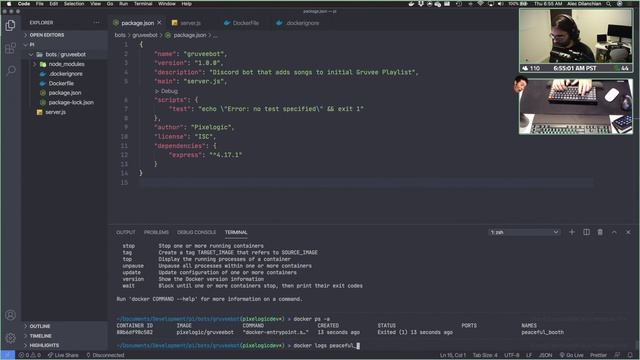
Task: Split the terminal panel
Action: (x=586, y=232)
